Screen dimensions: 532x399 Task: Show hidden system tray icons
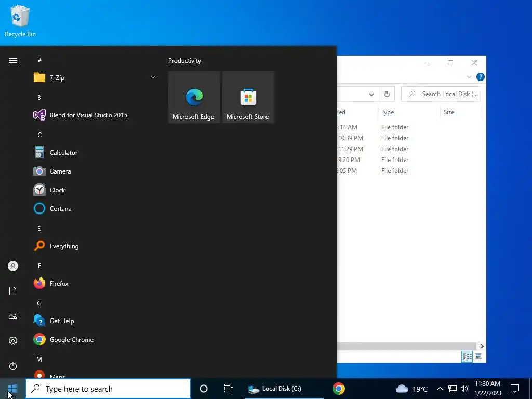440,389
